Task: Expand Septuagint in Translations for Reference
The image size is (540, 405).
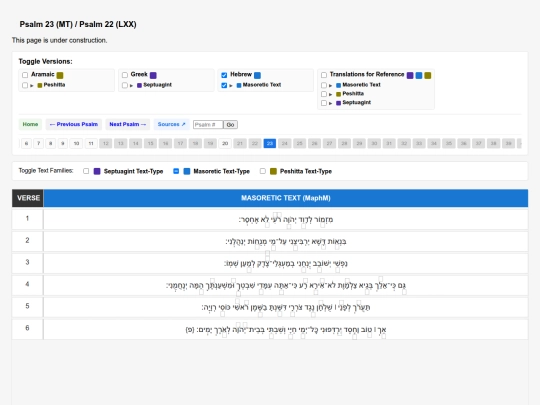Action: pyautogui.click(x=330, y=103)
